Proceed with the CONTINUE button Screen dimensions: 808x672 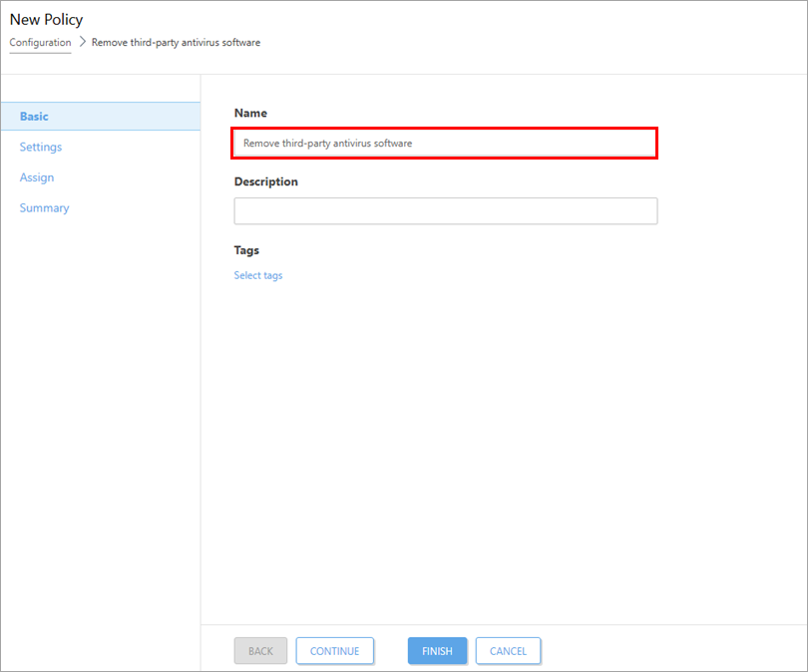coord(335,651)
